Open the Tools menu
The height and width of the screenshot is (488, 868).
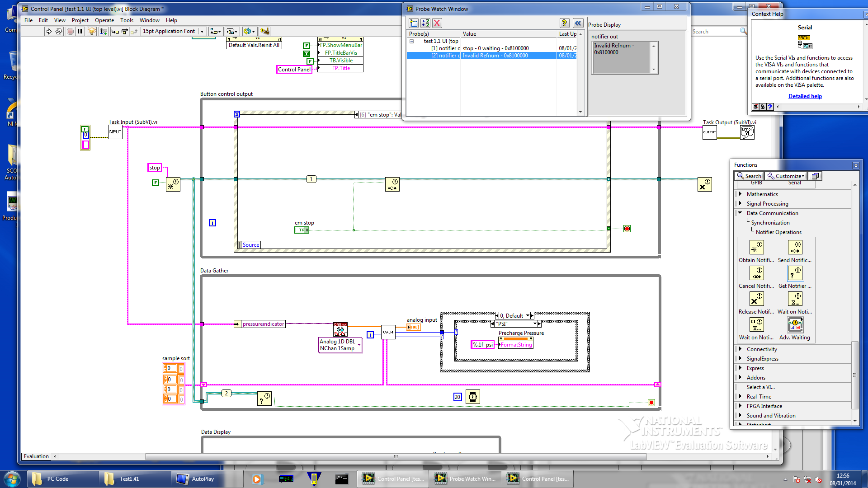tap(127, 20)
